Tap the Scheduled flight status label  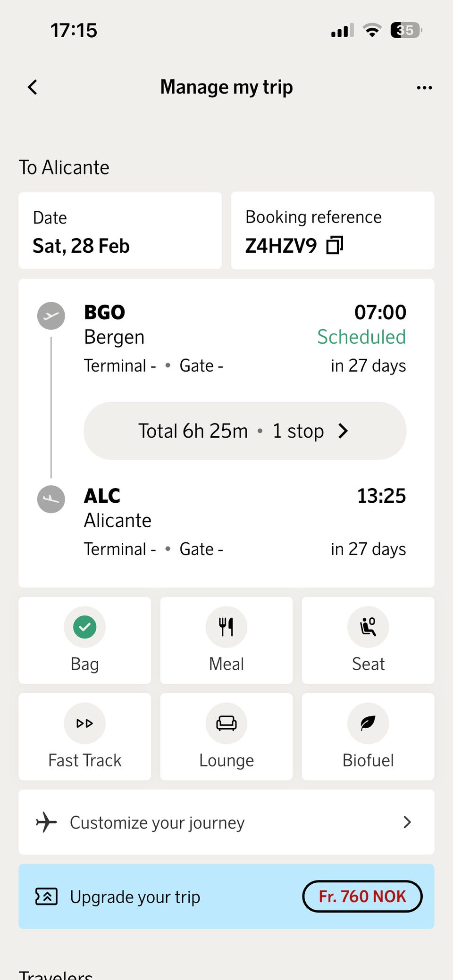[x=361, y=337]
